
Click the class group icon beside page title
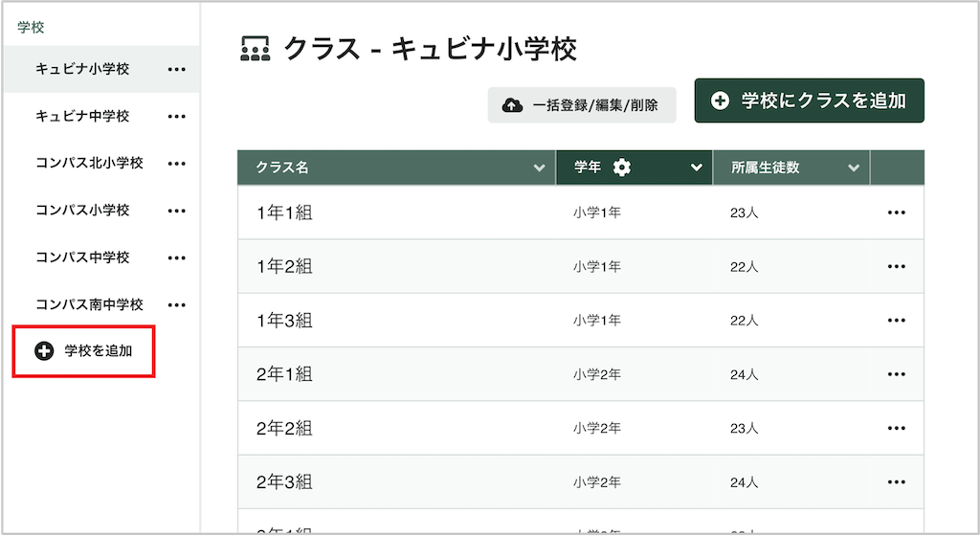point(255,49)
